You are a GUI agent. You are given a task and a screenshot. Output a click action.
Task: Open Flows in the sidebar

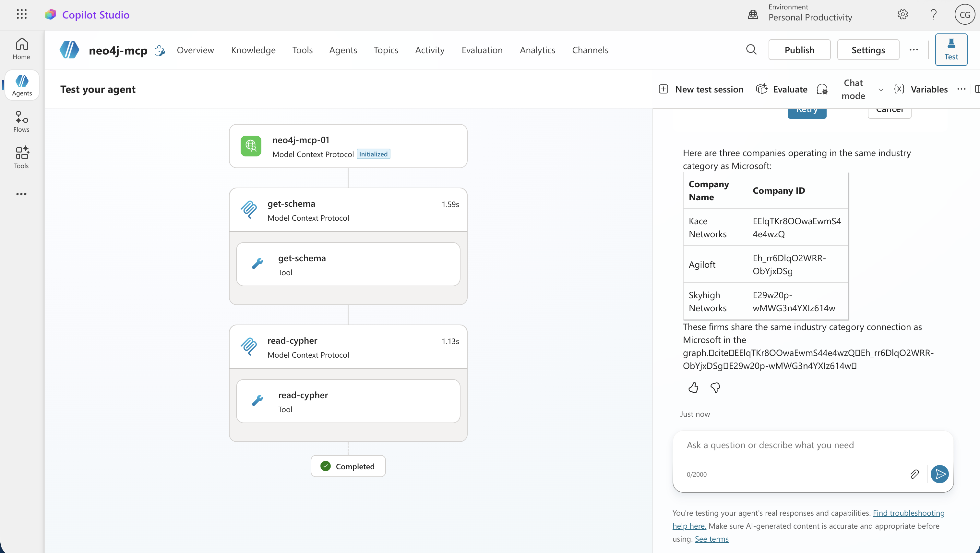pos(22,122)
